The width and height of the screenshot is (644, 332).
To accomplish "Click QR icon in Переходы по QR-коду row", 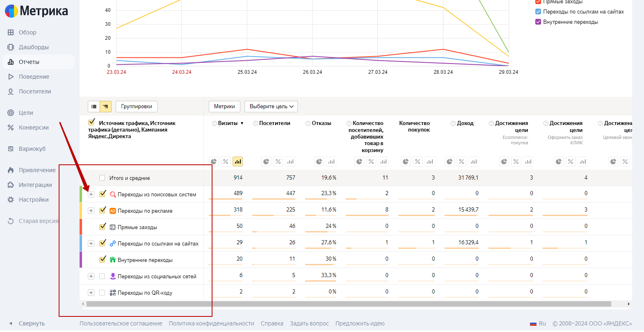I will [x=113, y=293].
